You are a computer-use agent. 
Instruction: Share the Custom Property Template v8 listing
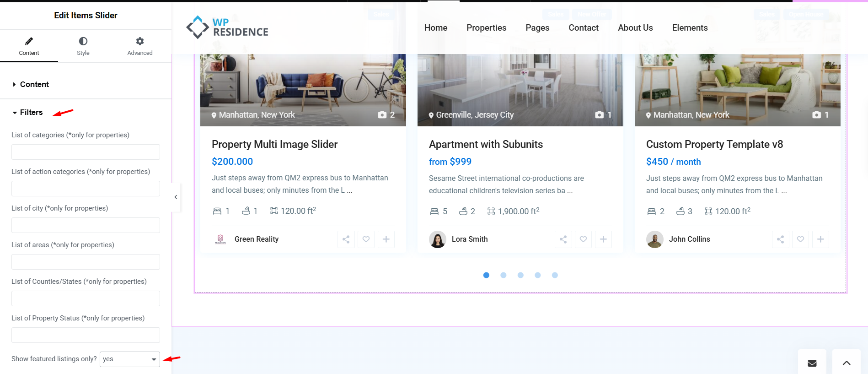[780, 239]
